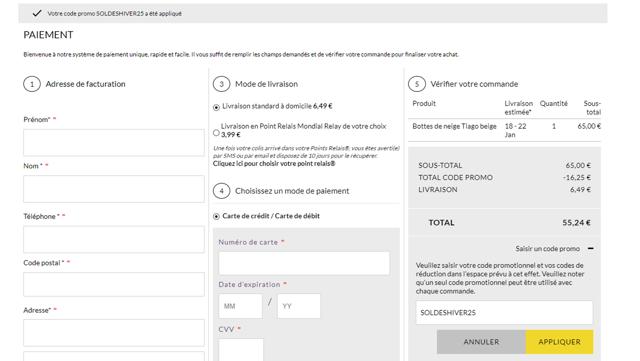This screenshot has width=640, height=361.
Task: Click the promo applied checkmark icon
Action: pyautogui.click(x=37, y=13)
